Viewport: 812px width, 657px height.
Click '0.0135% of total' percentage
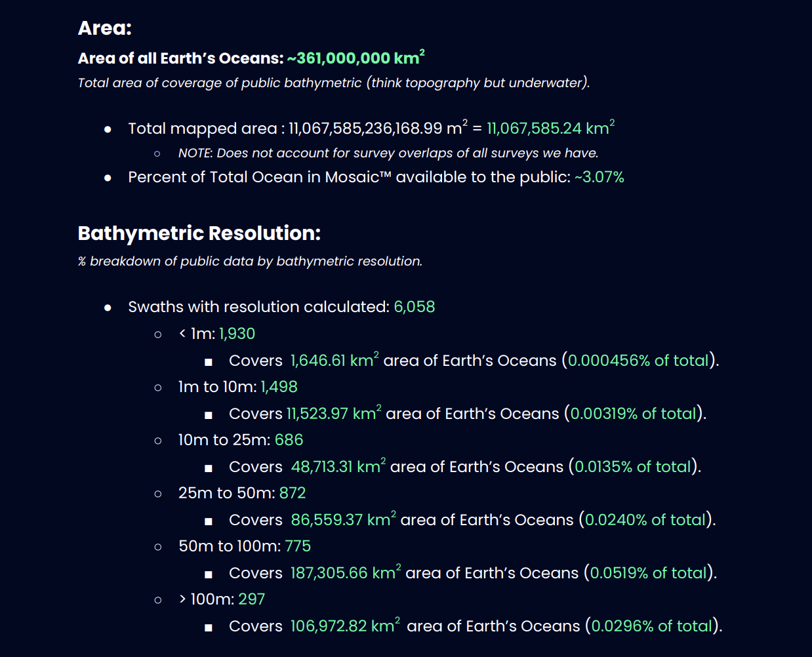634,467
